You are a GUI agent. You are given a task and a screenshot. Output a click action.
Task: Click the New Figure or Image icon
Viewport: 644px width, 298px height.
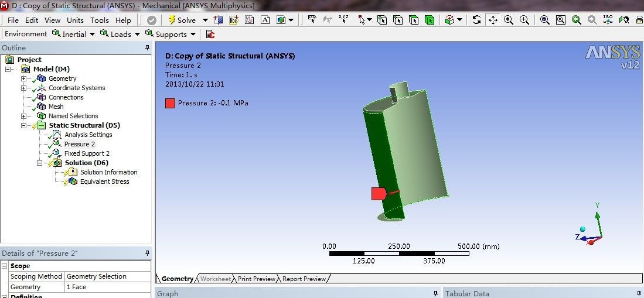pos(281,20)
